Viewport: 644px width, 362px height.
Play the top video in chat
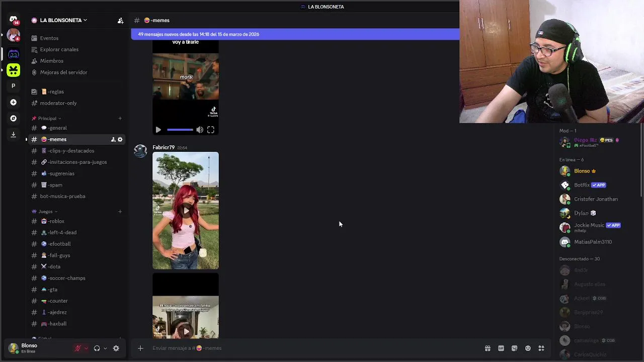(158, 130)
